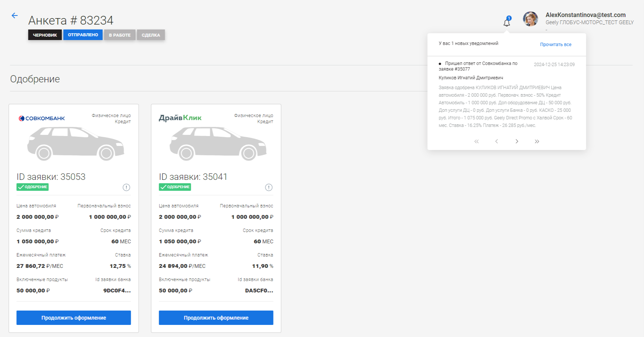Switch to the В РАБОТЕ tab
This screenshot has height=337, width=644.
pos(120,35)
